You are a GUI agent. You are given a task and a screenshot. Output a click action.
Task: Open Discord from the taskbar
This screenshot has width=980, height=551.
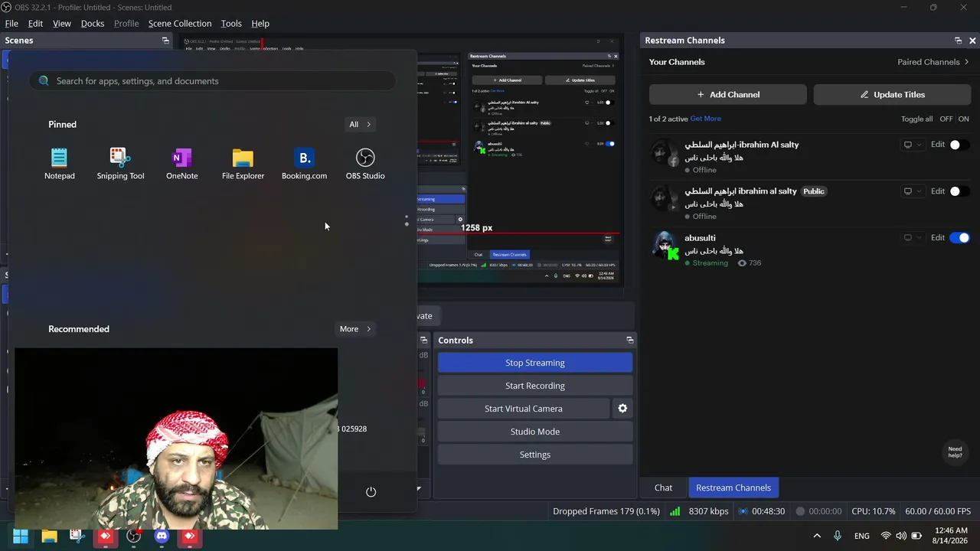tap(162, 536)
